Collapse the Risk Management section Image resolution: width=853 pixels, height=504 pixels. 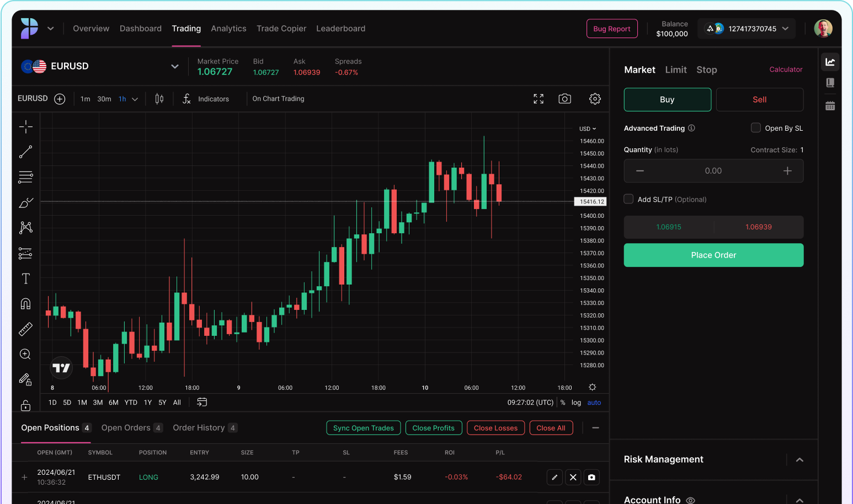pos(799,460)
